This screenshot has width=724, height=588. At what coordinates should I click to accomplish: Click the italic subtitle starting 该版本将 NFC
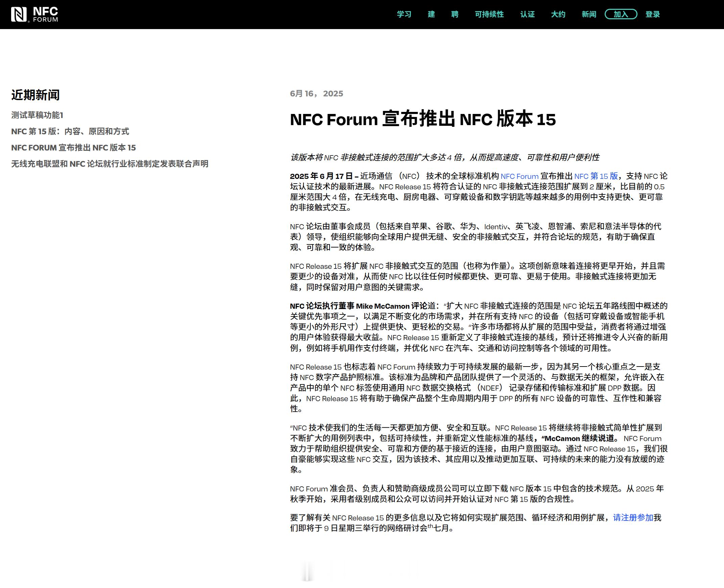444,157
